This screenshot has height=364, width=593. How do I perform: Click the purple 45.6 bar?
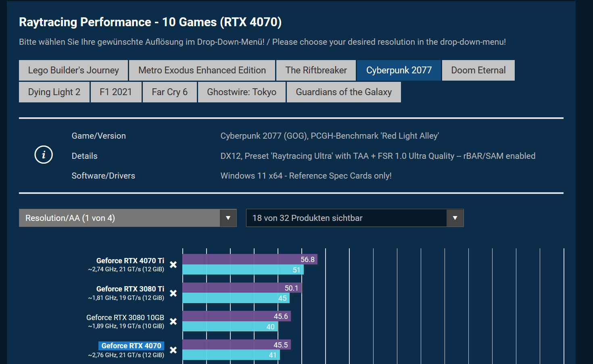tap(236, 316)
